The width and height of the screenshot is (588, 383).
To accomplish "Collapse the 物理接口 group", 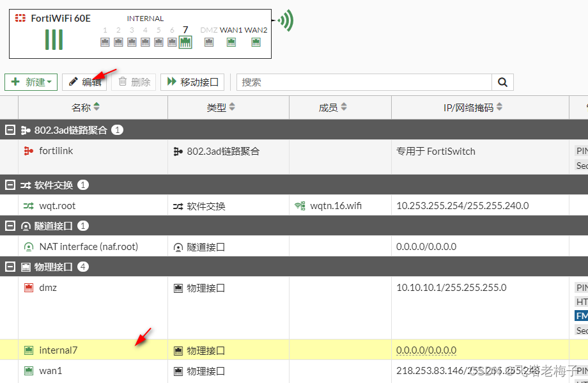I will pyautogui.click(x=10, y=267).
